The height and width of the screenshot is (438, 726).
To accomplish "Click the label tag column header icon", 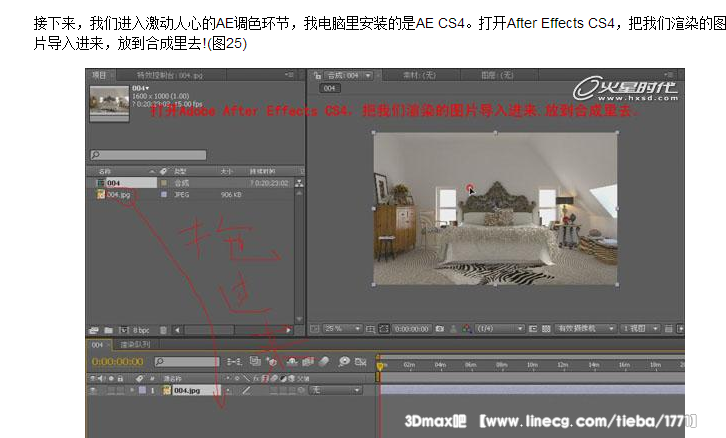I will (x=163, y=171).
